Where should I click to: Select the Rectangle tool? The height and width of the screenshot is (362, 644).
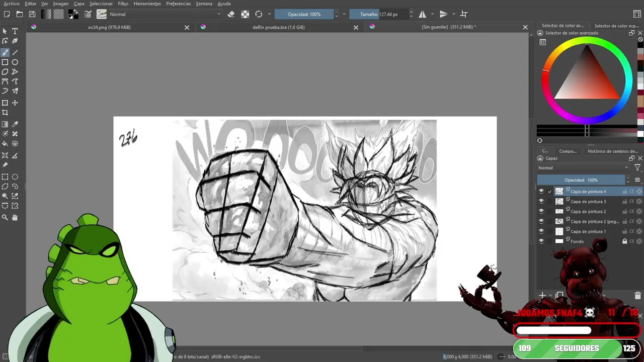pos(5,62)
